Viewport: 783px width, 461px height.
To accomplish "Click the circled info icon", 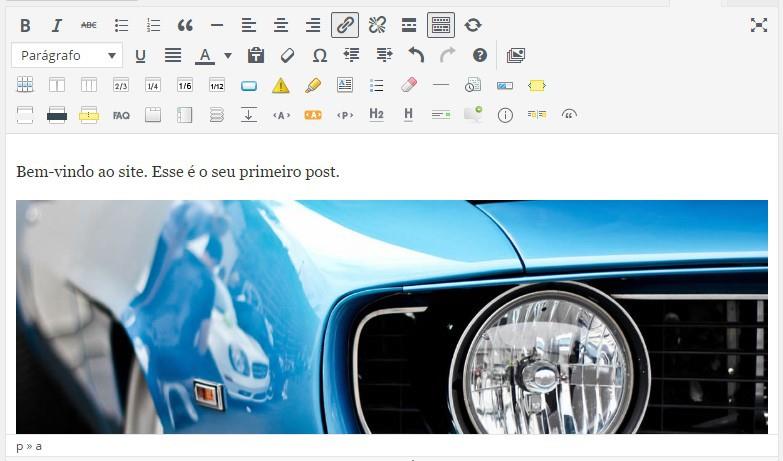I will click(x=505, y=116).
